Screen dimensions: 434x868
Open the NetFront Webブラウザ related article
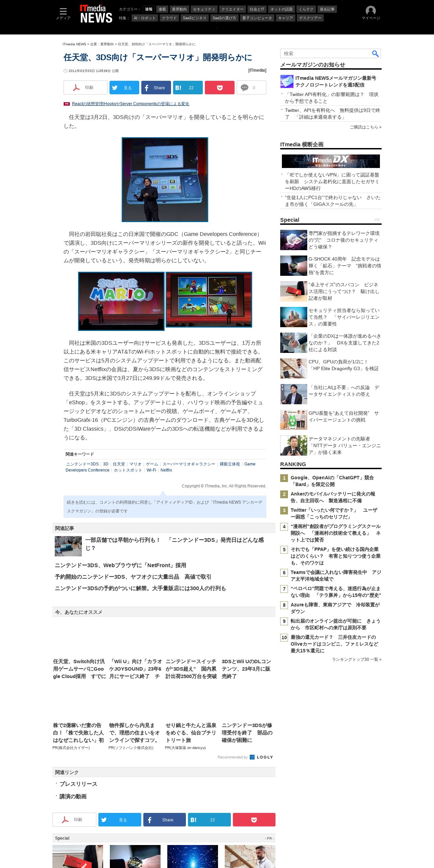[x=120, y=565]
